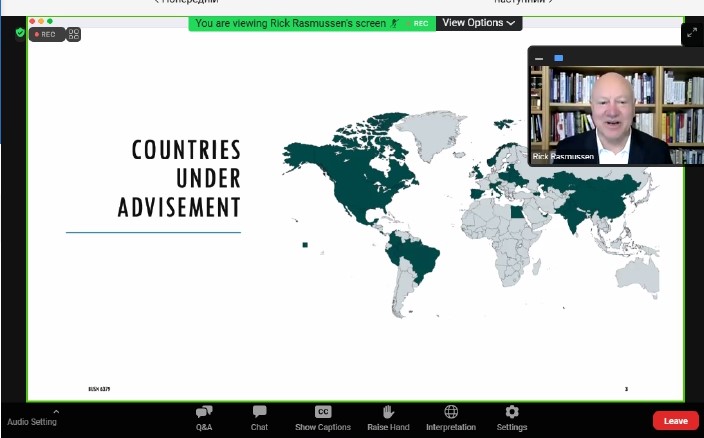The width and height of the screenshot is (704, 438).
Task: Click the 'You are viewing' screen share banner
Action: [x=290, y=23]
